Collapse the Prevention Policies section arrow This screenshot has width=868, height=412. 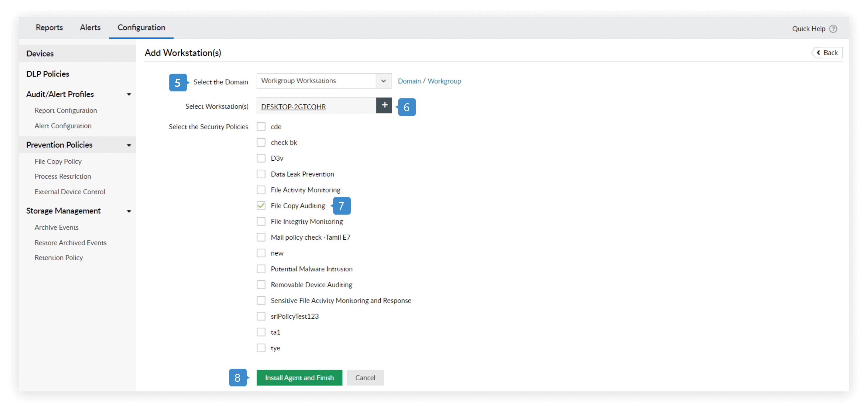(129, 145)
